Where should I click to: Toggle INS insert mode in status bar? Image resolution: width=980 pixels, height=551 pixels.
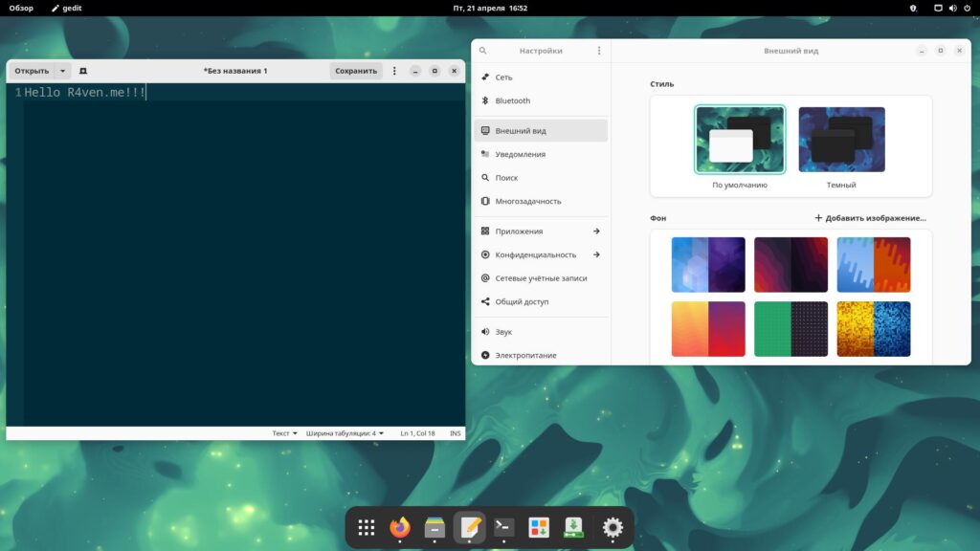pos(455,433)
